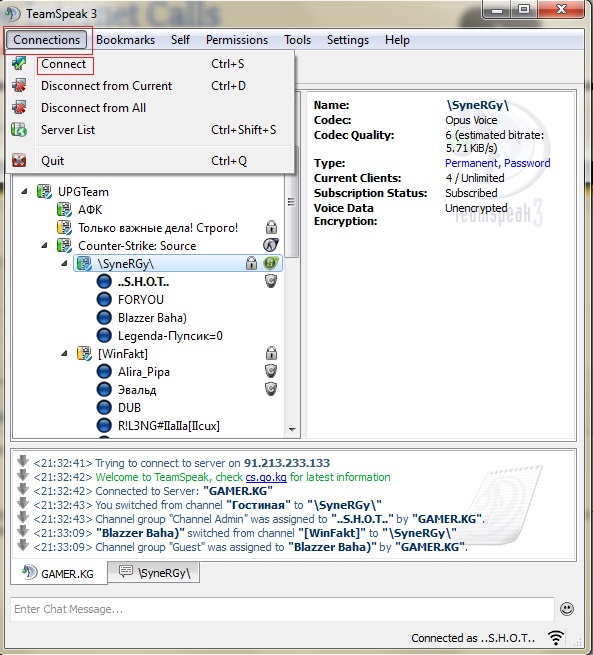Open the Bookmarks menu

coord(125,40)
